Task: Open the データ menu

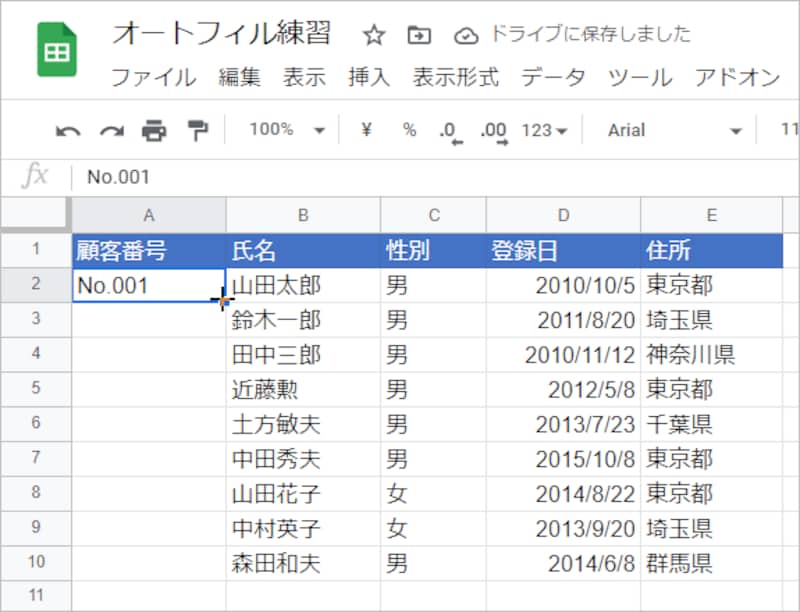Action: [553, 76]
